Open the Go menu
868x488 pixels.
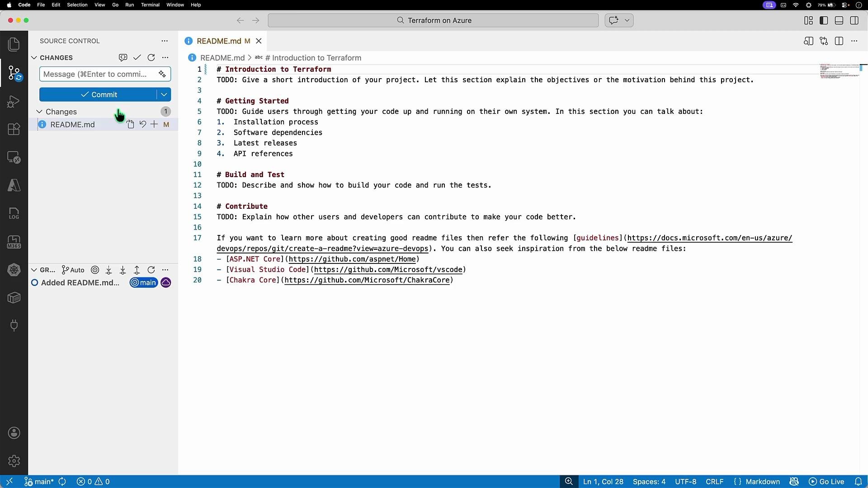(115, 5)
